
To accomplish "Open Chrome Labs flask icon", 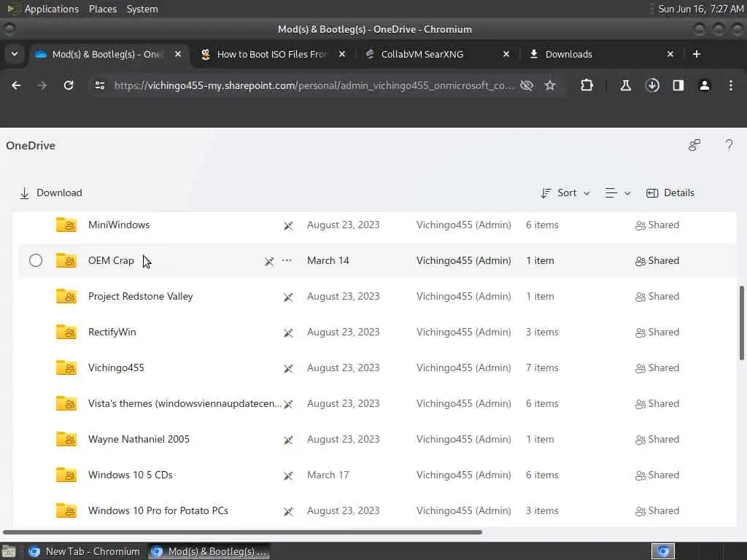I will point(625,85).
